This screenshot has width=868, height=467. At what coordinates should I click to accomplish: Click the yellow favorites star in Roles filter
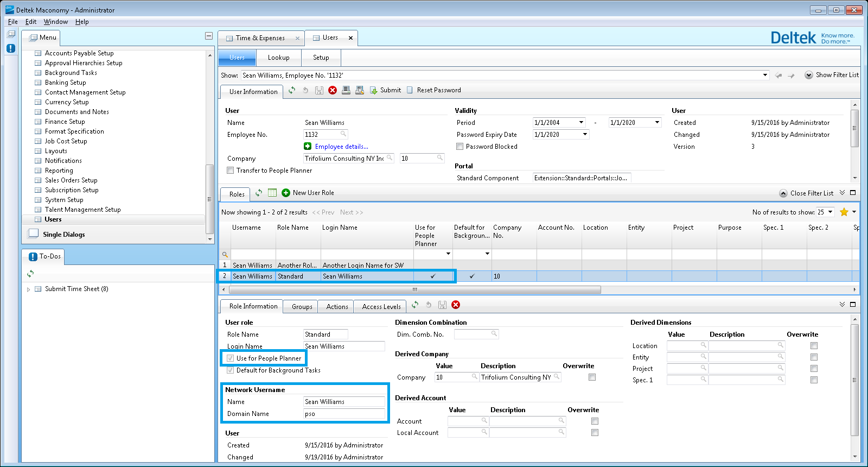(844, 212)
